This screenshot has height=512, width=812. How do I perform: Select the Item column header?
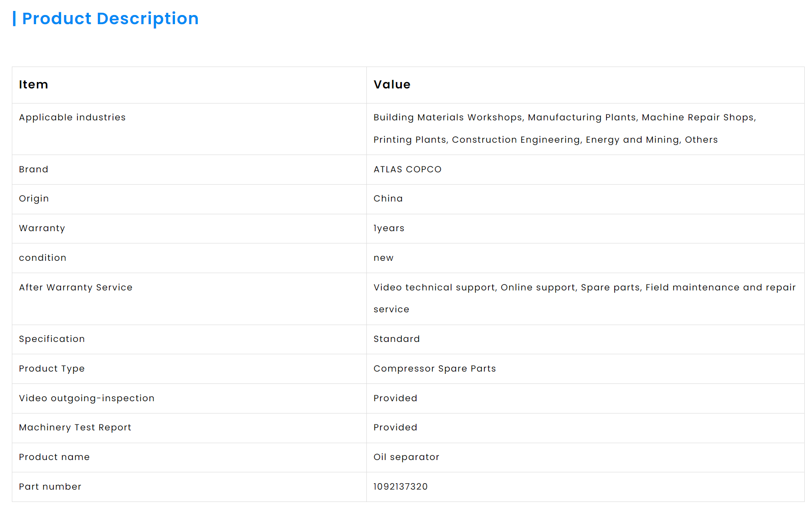point(33,85)
